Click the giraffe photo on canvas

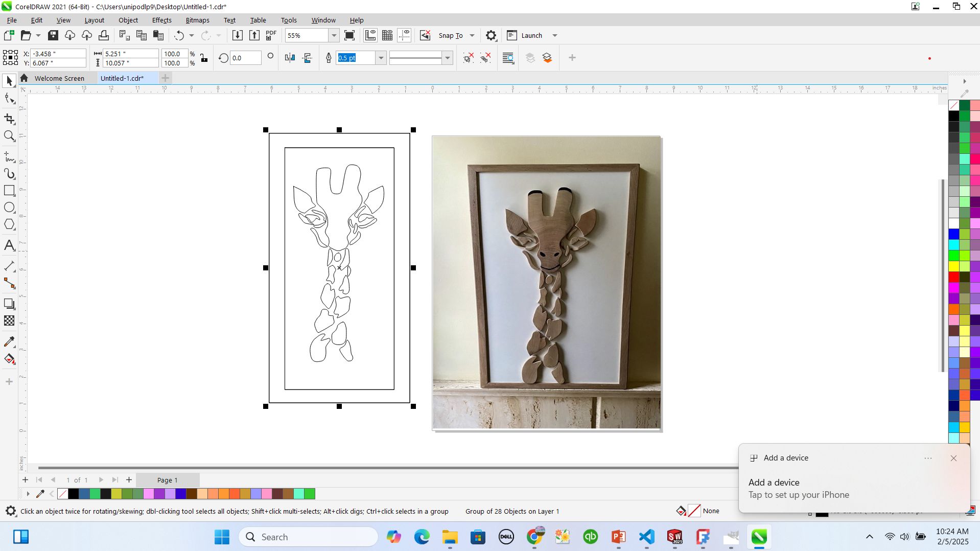pos(546,283)
